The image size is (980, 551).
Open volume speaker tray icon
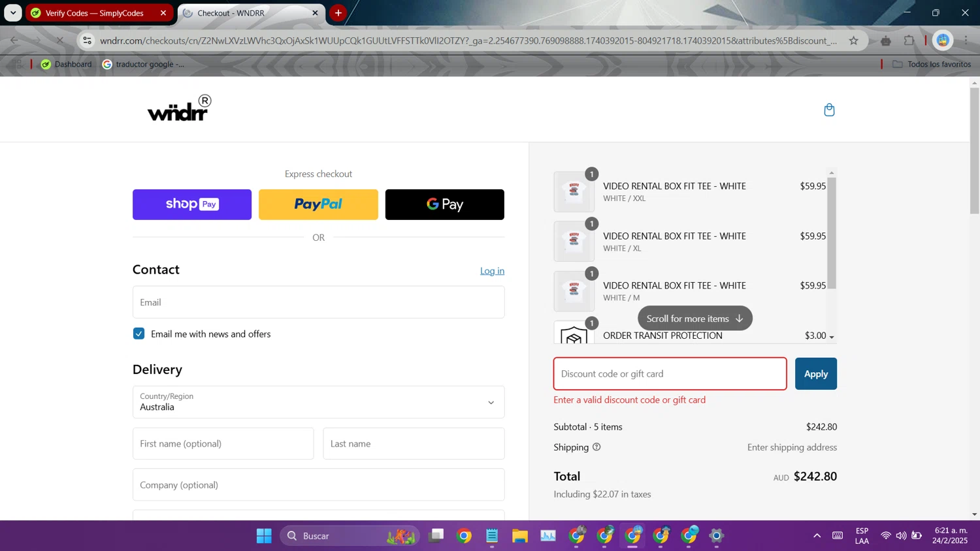pyautogui.click(x=901, y=536)
